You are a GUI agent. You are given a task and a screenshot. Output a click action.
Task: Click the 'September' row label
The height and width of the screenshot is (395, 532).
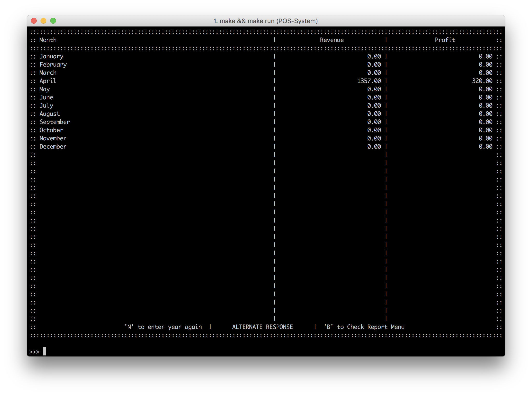click(x=55, y=122)
